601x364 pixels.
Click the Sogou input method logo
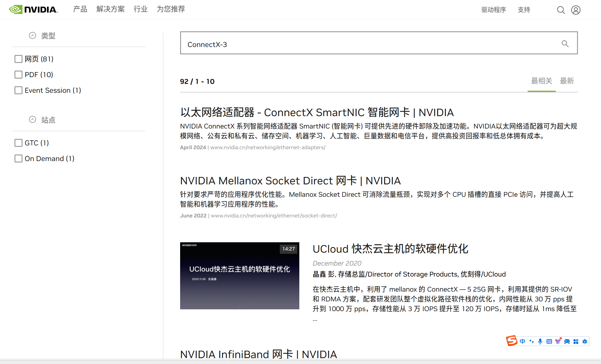pyautogui.click(x=512, y=341)
